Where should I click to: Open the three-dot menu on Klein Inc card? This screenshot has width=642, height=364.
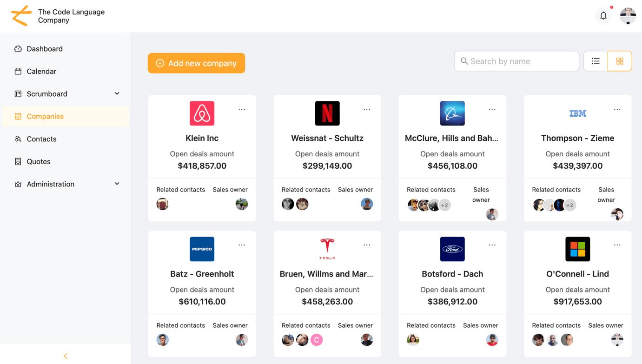point(242,109)
